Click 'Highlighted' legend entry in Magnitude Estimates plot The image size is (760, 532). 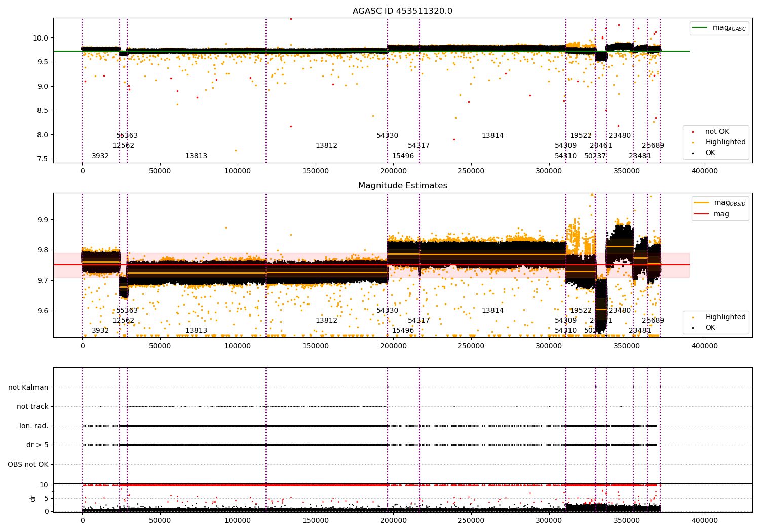click(x=718, y=317)
